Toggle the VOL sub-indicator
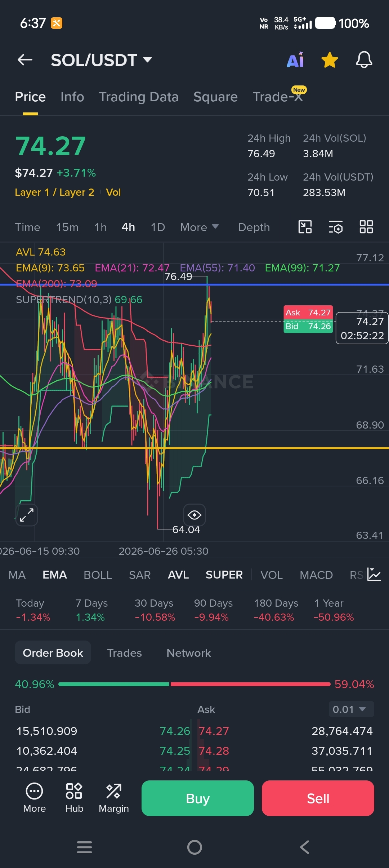Viewport: 389px width, 868px height. [272, 575]
